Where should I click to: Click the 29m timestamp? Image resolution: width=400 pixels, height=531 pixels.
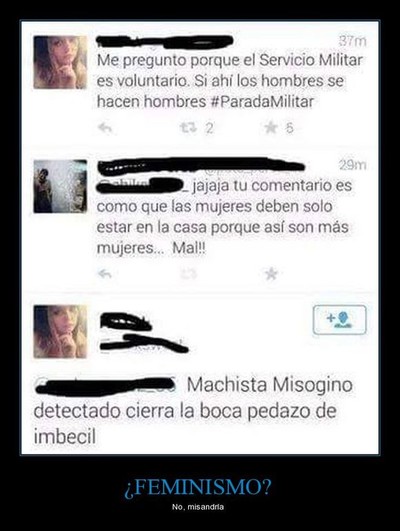click(353, 165)
